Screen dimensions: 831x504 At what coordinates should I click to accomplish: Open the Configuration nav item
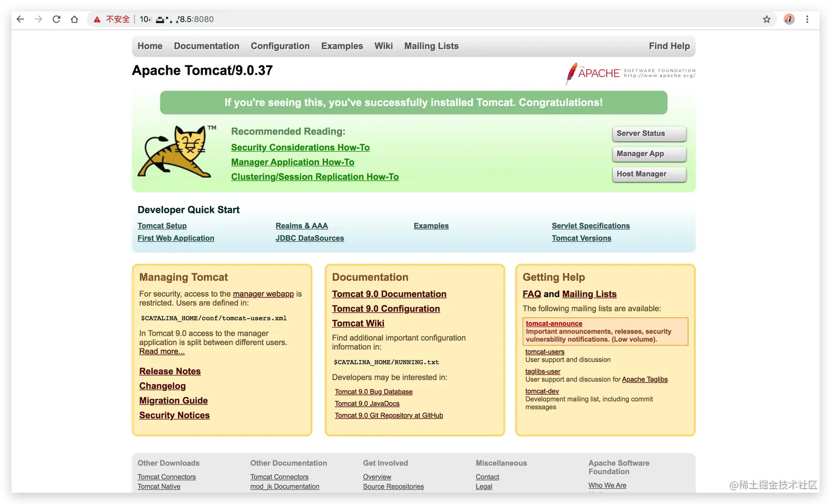click(280, 46)
